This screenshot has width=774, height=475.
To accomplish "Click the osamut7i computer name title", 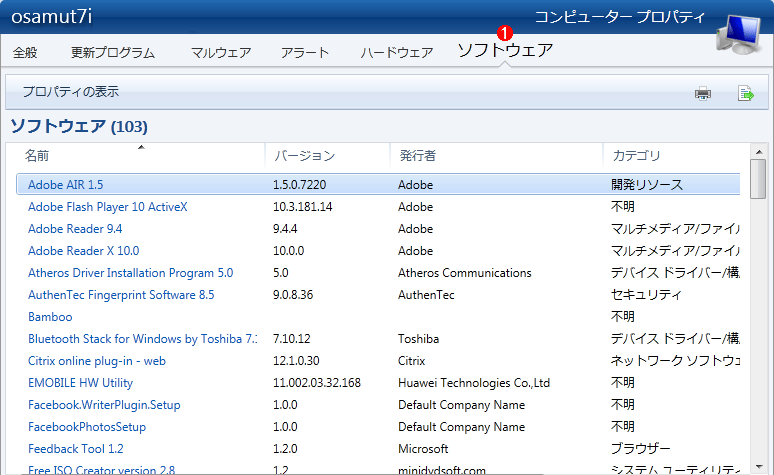I will click(52, 16).
